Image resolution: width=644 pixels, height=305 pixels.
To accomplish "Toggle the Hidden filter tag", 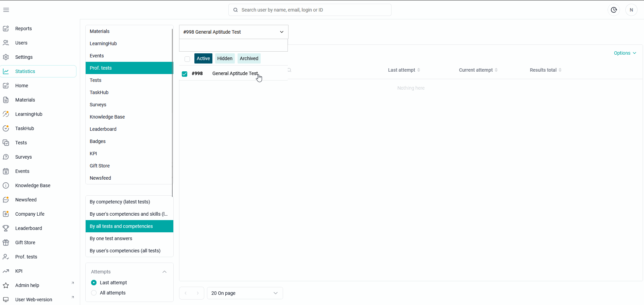I will click(x=225, y=58).
